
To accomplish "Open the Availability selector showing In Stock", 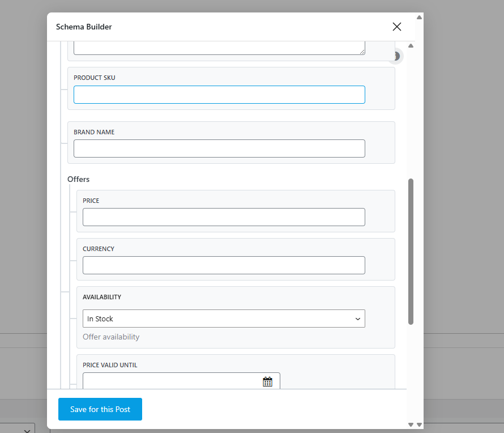I will 224,319.
